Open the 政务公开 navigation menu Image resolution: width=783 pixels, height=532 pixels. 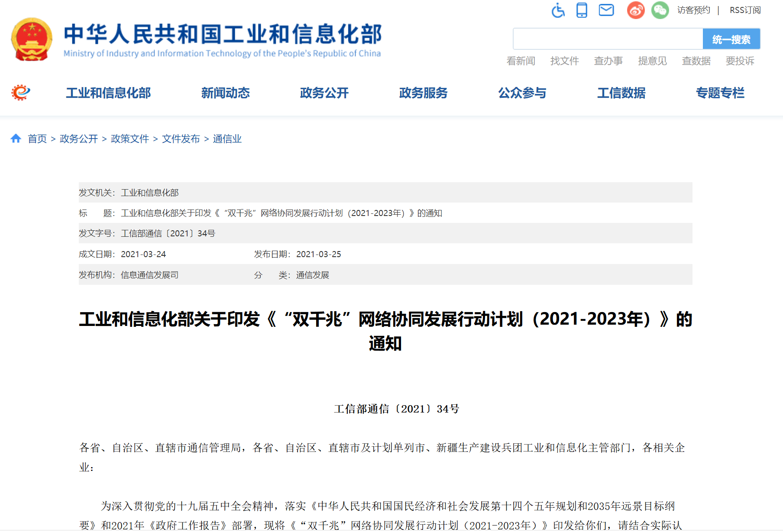coord(324,93)
